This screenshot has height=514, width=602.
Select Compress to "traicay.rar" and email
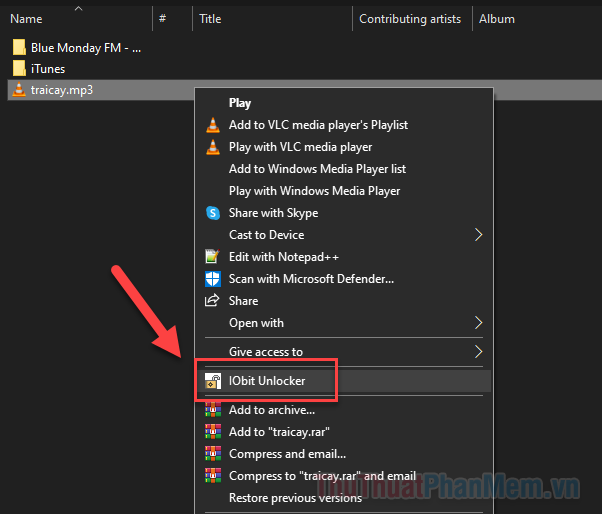[x=344, y=476]
